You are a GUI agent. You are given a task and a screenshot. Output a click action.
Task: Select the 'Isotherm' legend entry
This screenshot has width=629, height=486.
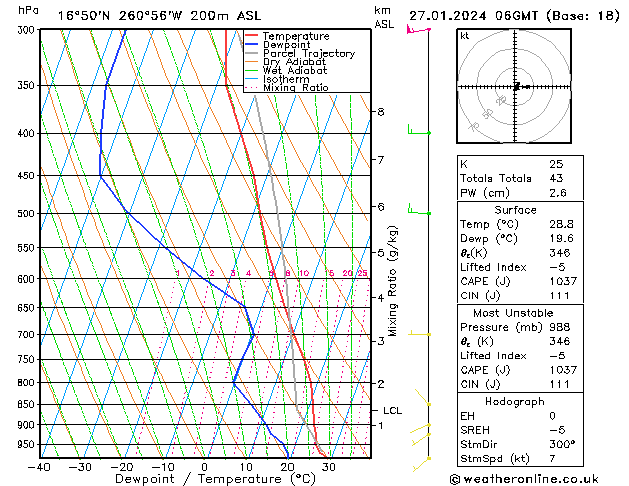[286, 79]
